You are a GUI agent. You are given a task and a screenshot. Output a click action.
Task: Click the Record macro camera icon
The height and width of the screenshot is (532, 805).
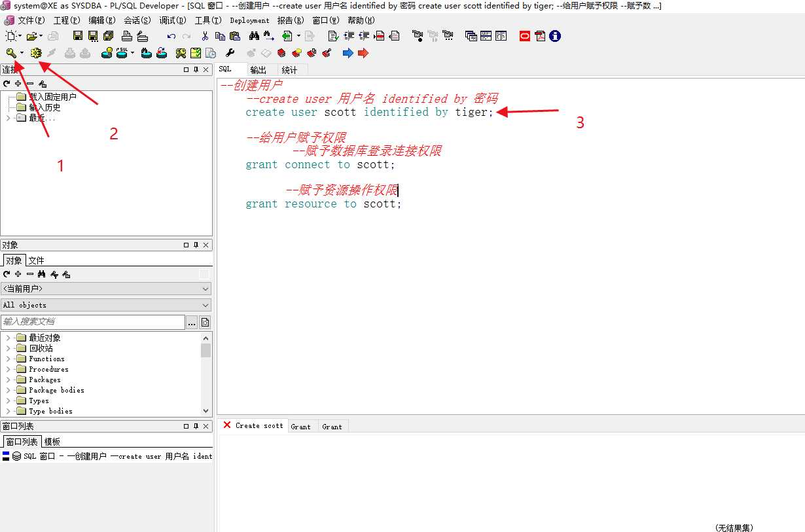coord(418,36)
